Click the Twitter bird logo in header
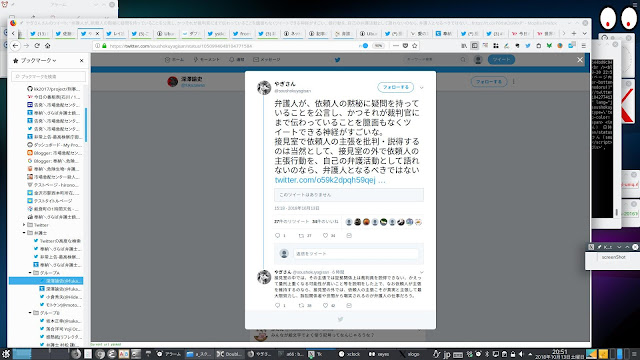This screenshot has height=360, width=640. [338, 60]
